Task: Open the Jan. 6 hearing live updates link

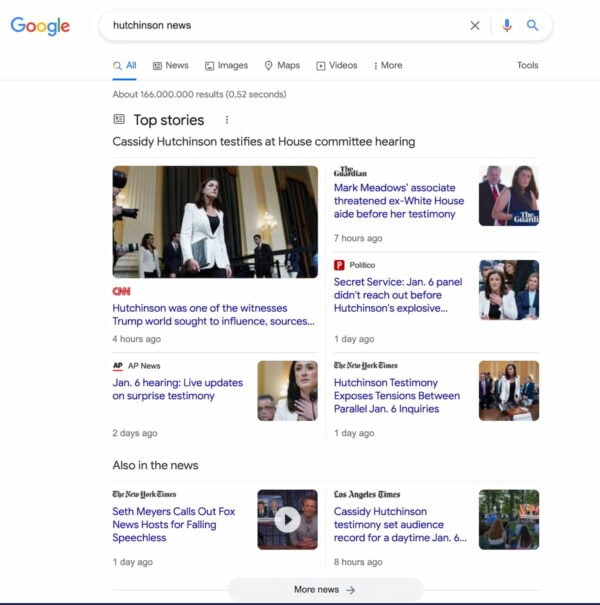Action: pyautogui.click(x=177, y=389)
